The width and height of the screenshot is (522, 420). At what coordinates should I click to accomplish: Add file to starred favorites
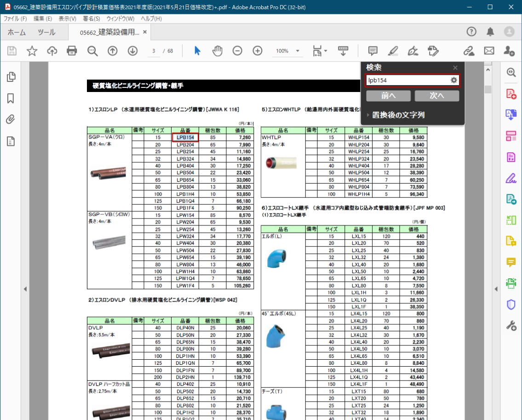pos(32,51)
